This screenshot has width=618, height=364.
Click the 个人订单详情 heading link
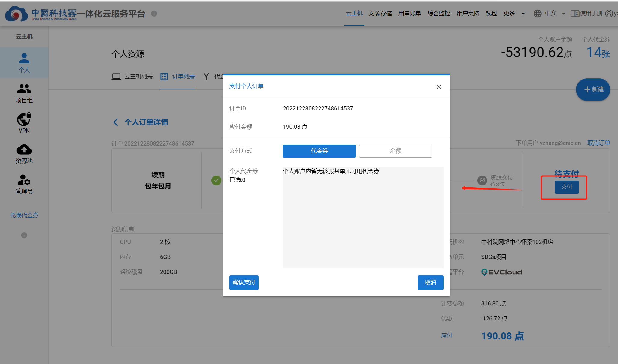click(x=146, y=122)
